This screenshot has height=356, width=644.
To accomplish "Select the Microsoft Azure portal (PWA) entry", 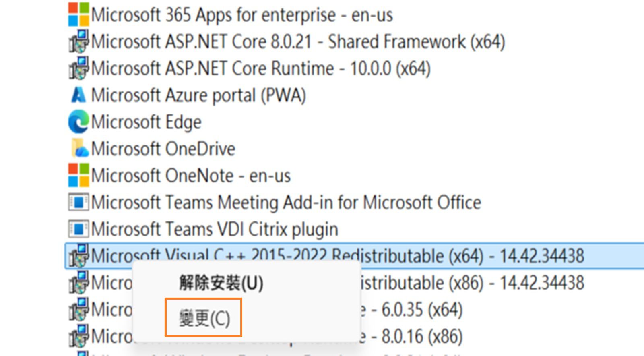I will pos(197,95).
